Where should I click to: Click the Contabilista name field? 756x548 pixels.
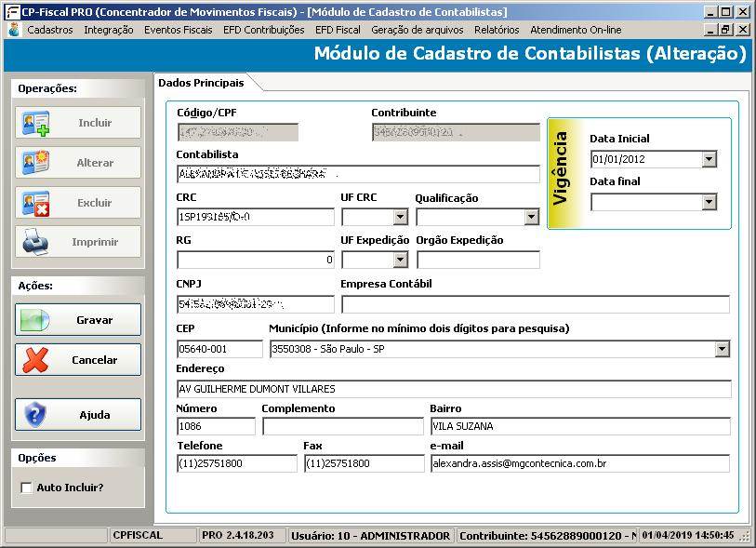[x=358, y=174]
